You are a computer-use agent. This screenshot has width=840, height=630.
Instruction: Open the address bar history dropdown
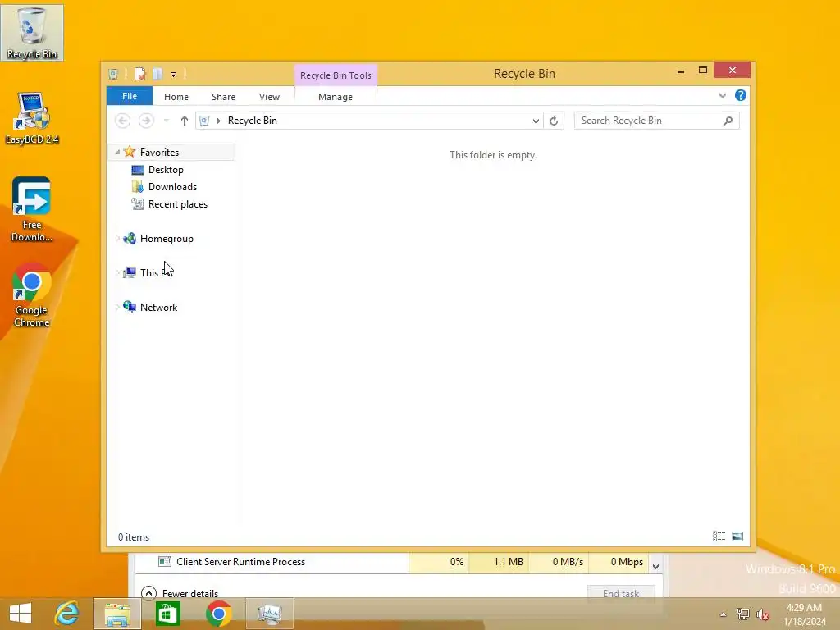coord(535,121)
